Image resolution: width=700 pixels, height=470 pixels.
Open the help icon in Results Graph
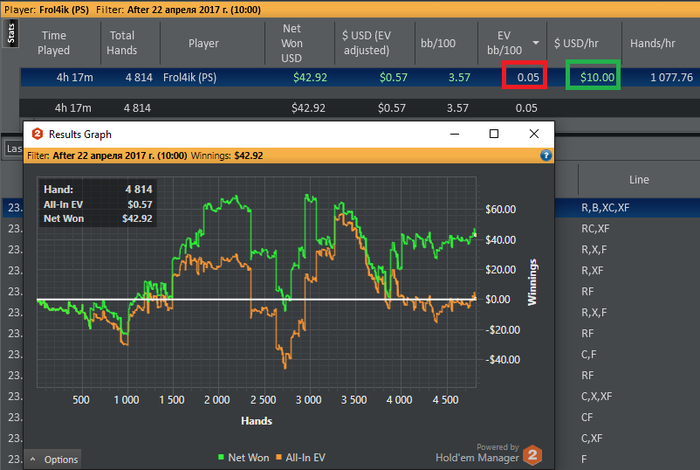[x=546, y=155]
